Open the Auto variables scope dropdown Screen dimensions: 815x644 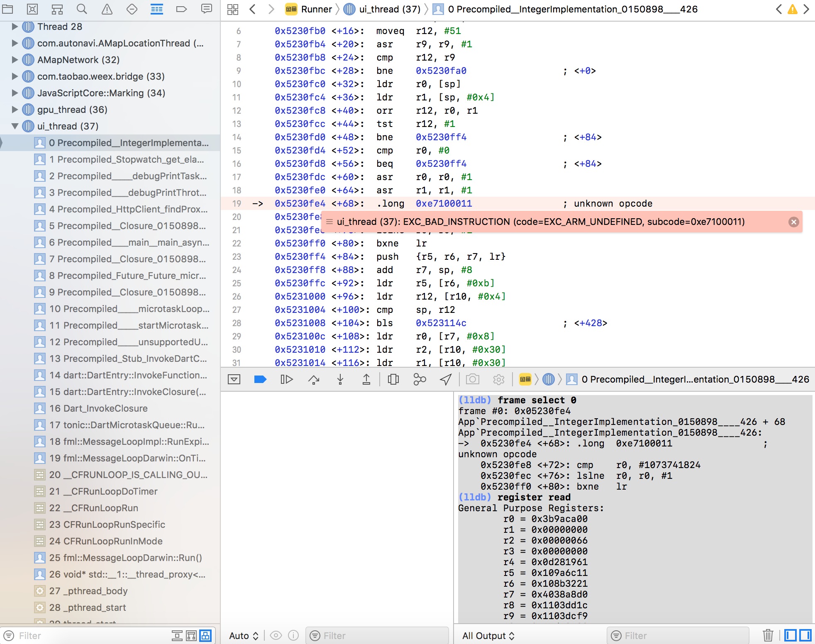pyautogui.click(x=243, y=635)
